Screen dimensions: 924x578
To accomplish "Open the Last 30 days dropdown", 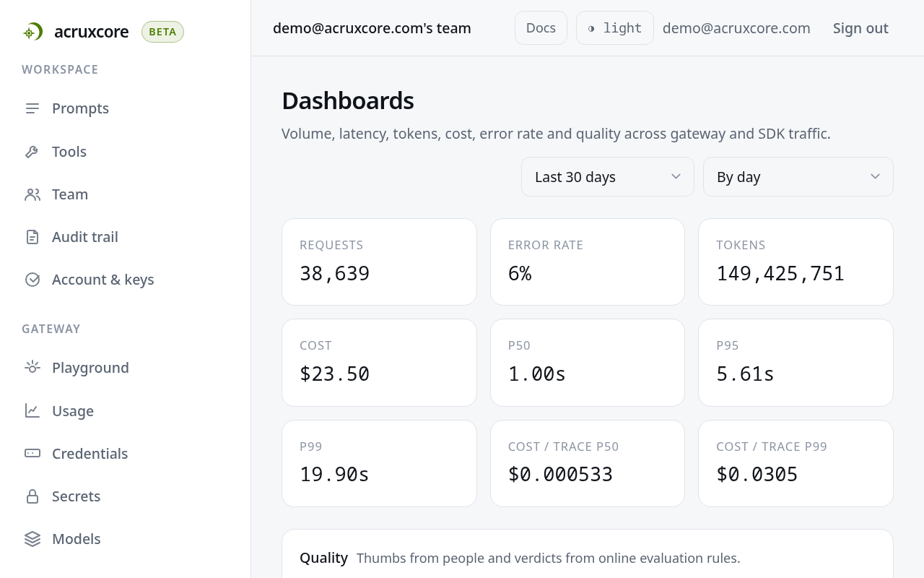I will point(608,177).
